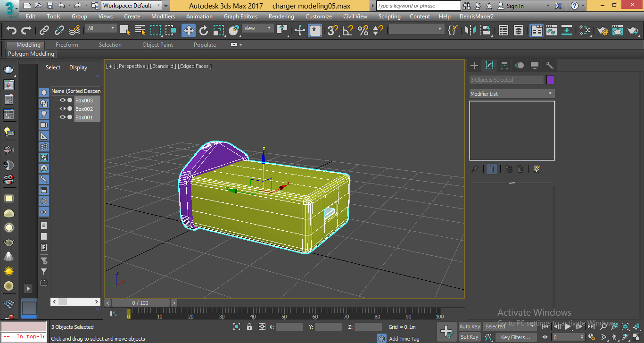Open the Hierarchy command panel tab
The width and height of the screenshot is (644, 343).
[x=504, y=66]
